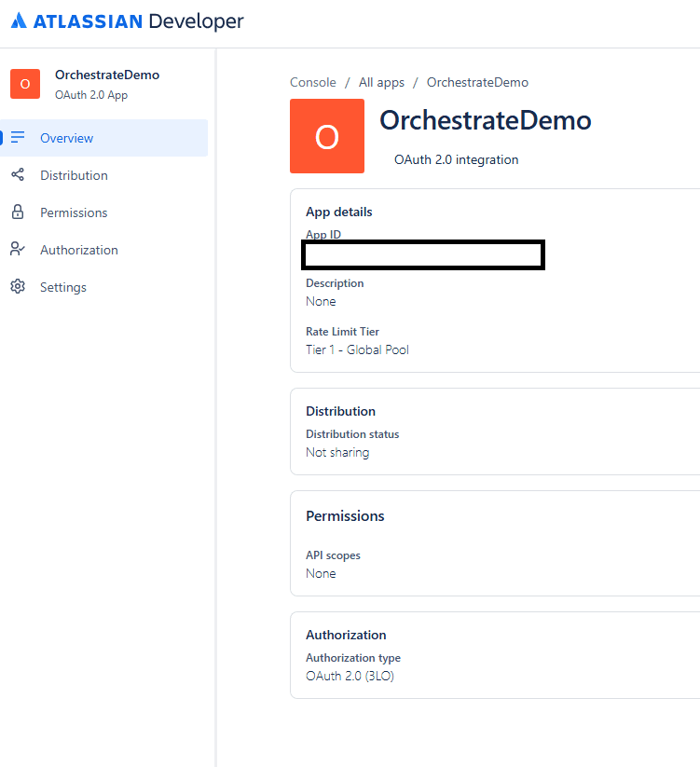This screenshot has height=767, width=700.
Task: Open the Authorization sidebar item
Action: click(103, 250)
